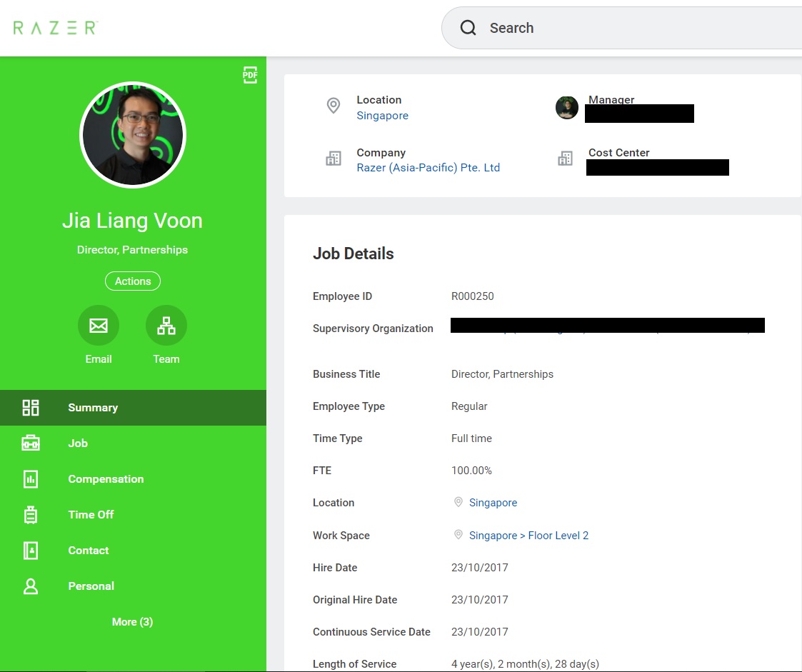Open the Team org chart icon
Image resolution: width=802 pixels, height=672 pixels.
pyautogui.click(x=166, y=325)
